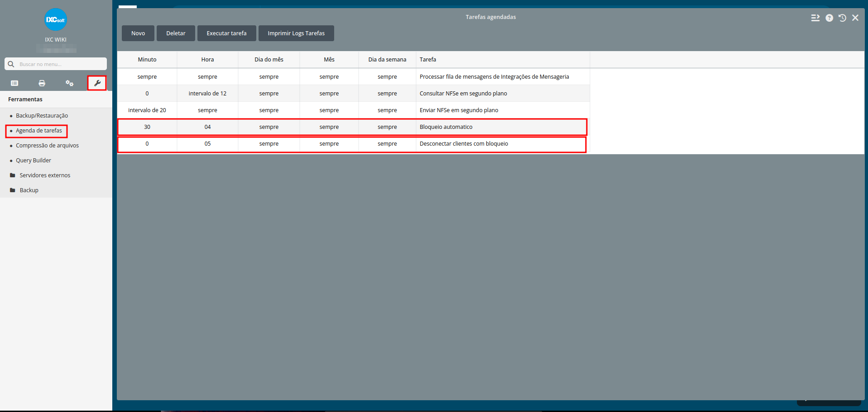The image size is (868, 412).
Task: Click Executar tarefa button
Action: (226, 33)
